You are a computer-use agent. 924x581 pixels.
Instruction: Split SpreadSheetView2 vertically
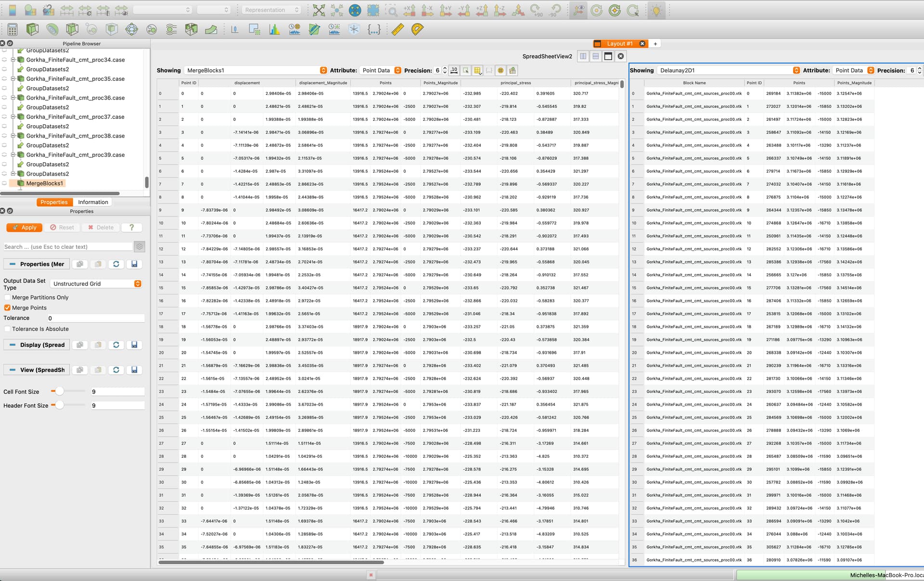(x=596, y=56)
